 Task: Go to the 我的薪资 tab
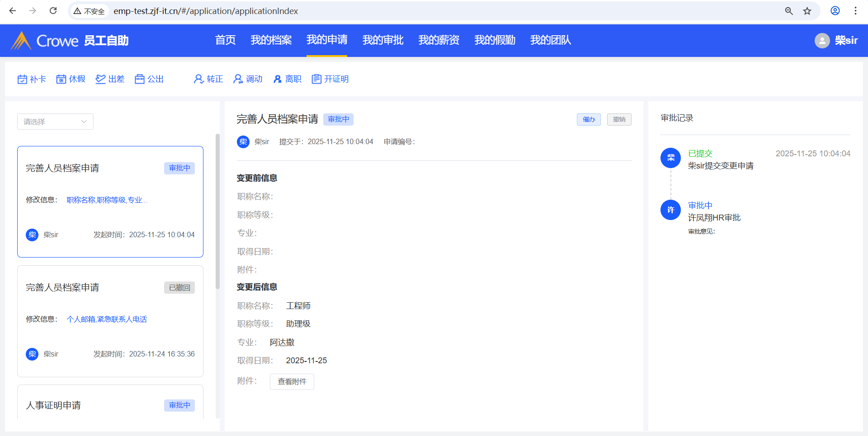coord(439,40)
